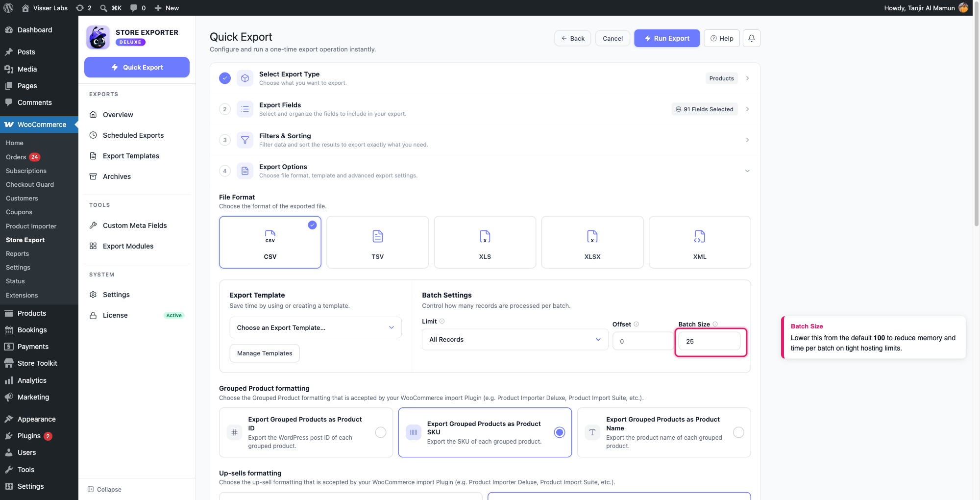Screen dimensions: 980x500
Task: Choose Export Grouped Products as Product SKU radio
Action: coord(560,432)
